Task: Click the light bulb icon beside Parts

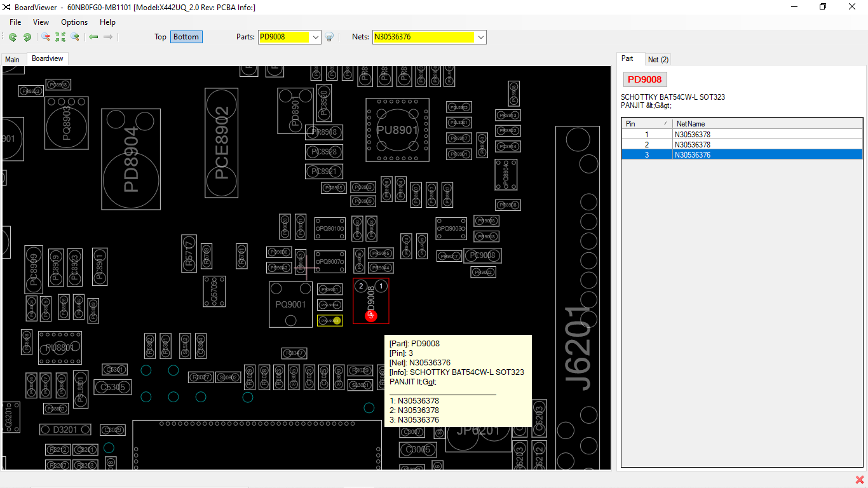Action: click(x=330, y=37)
